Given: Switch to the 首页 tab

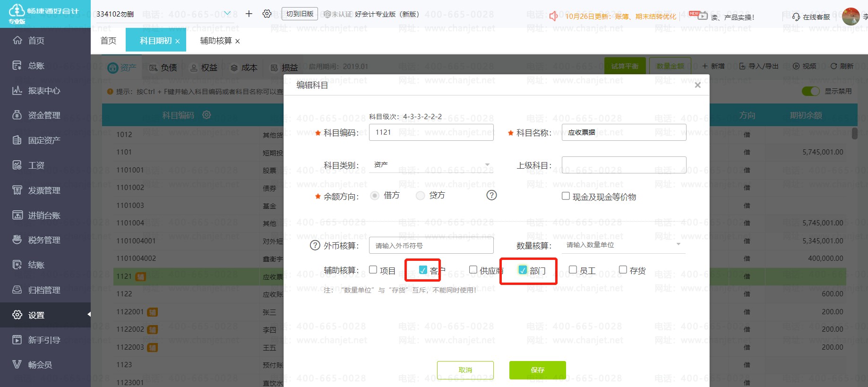Looking at the screenshot, I should [x=108, y=41].
